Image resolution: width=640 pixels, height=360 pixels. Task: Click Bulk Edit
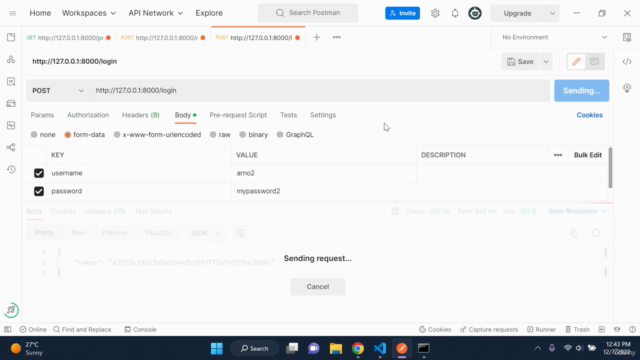(588, 155)
